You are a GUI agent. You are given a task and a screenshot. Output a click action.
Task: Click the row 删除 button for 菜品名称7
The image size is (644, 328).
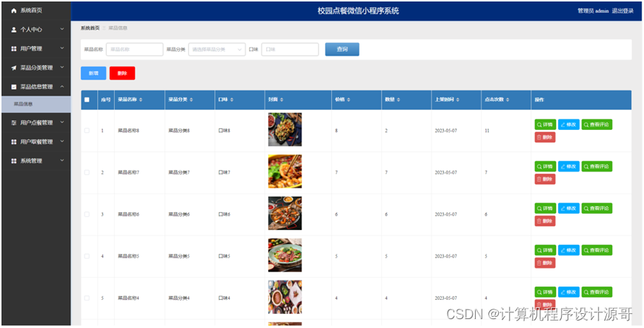[x=545, y=179]
